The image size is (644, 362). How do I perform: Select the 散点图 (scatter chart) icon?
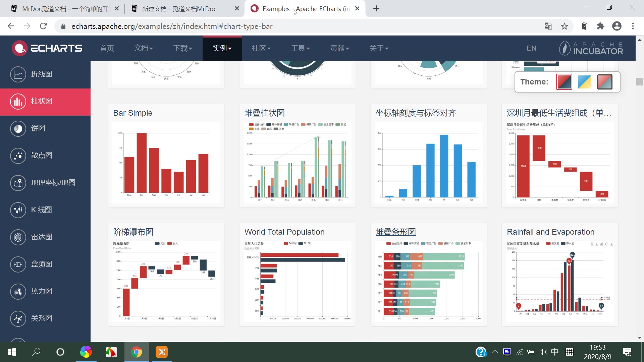point(18,156)
